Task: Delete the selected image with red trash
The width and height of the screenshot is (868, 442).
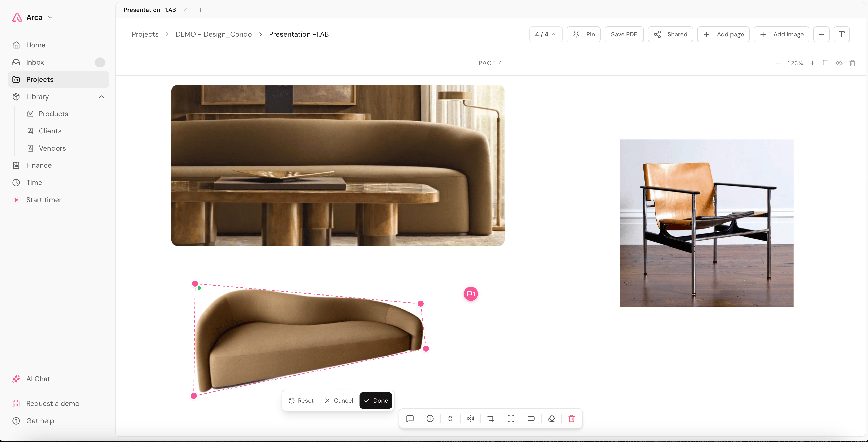Action: [x=572, y=419]
